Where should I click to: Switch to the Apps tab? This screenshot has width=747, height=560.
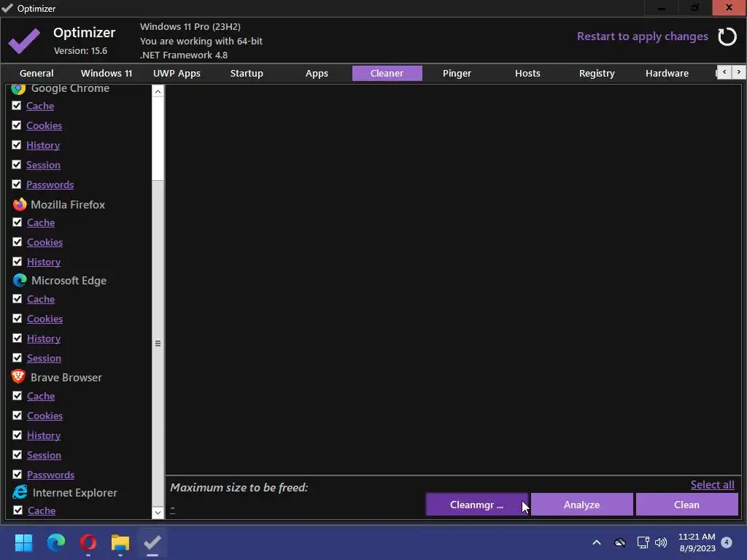[x=317, y=74]
